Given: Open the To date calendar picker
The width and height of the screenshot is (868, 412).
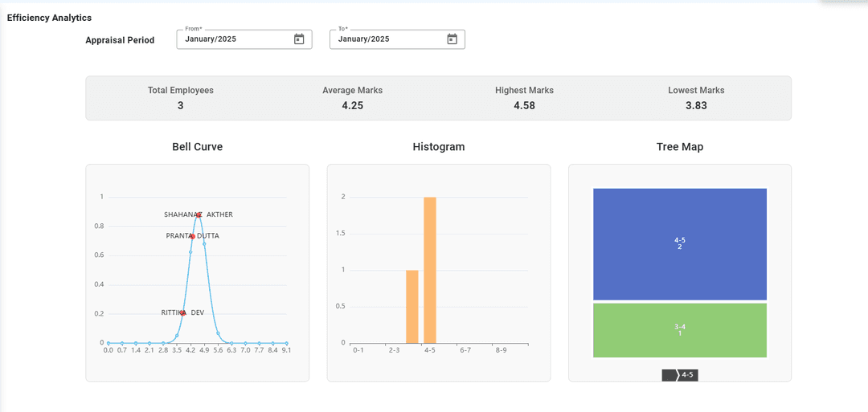Looking at the screenshot, I should (452, 39).
